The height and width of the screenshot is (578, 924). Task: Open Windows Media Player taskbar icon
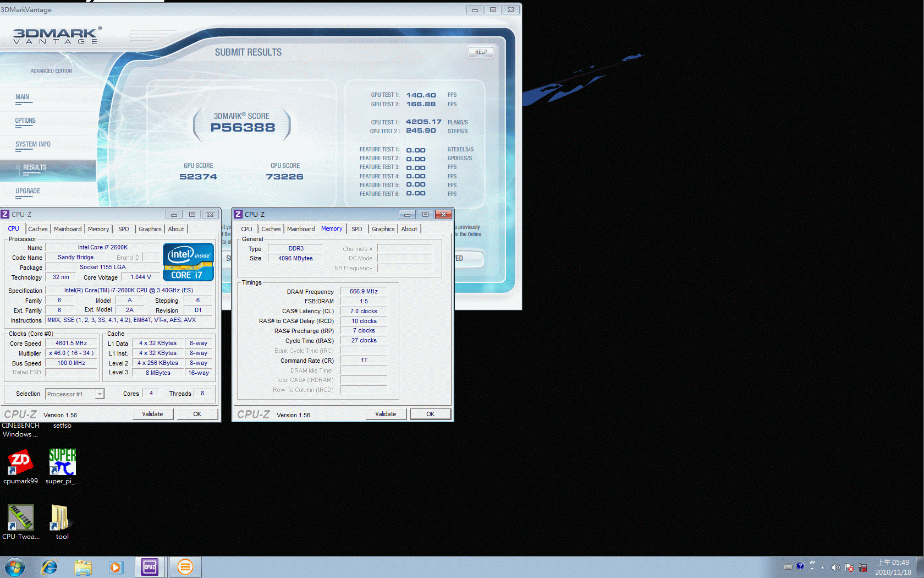[116, 567]
